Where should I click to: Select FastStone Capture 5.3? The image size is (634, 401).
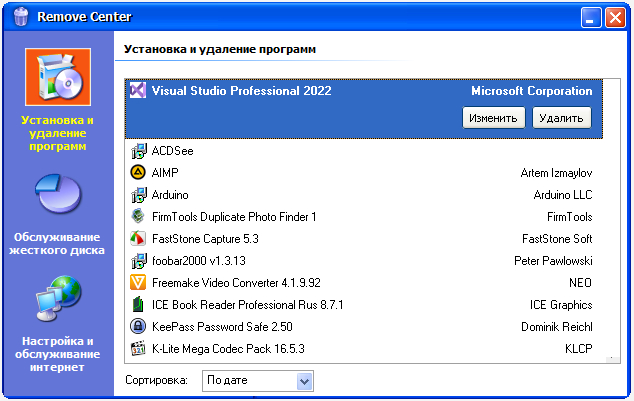coord(362,238)
